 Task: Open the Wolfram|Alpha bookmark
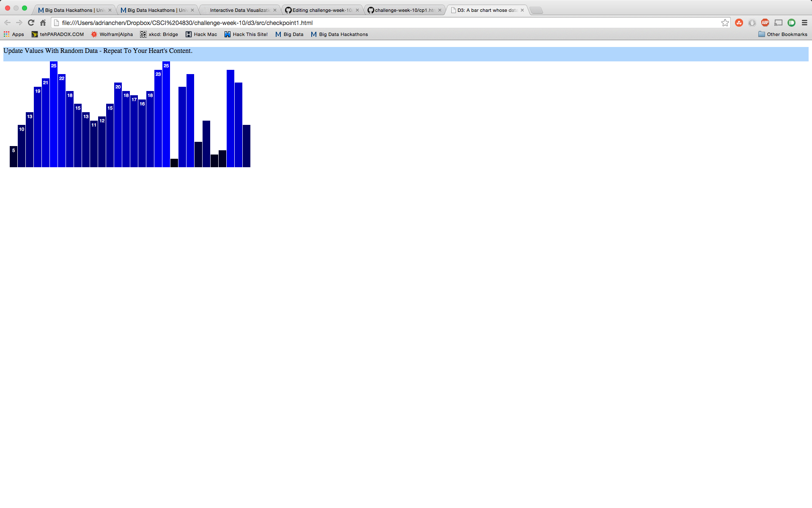tap(112, 34)
